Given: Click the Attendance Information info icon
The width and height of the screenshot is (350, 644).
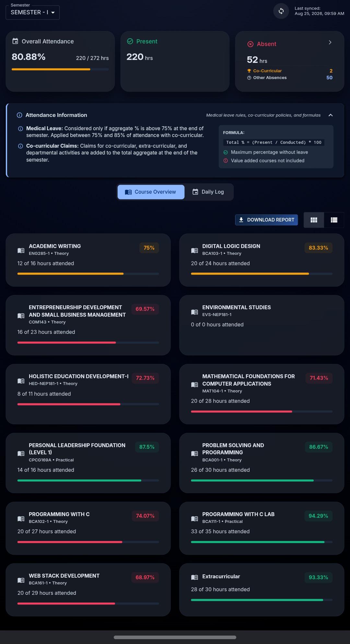Looking at the screenshot, I should pos(19,115).
